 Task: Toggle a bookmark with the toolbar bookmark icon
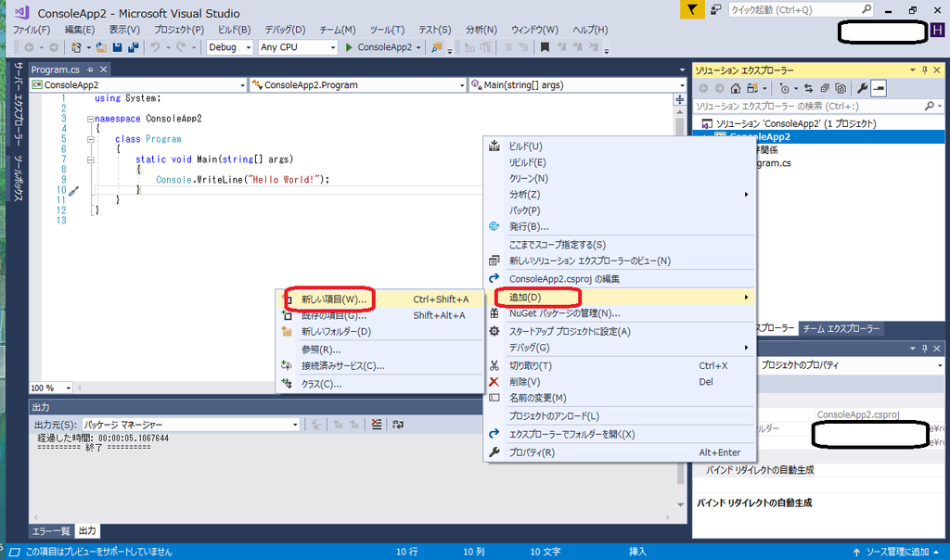pyautogui.click(x=545, y=47)
